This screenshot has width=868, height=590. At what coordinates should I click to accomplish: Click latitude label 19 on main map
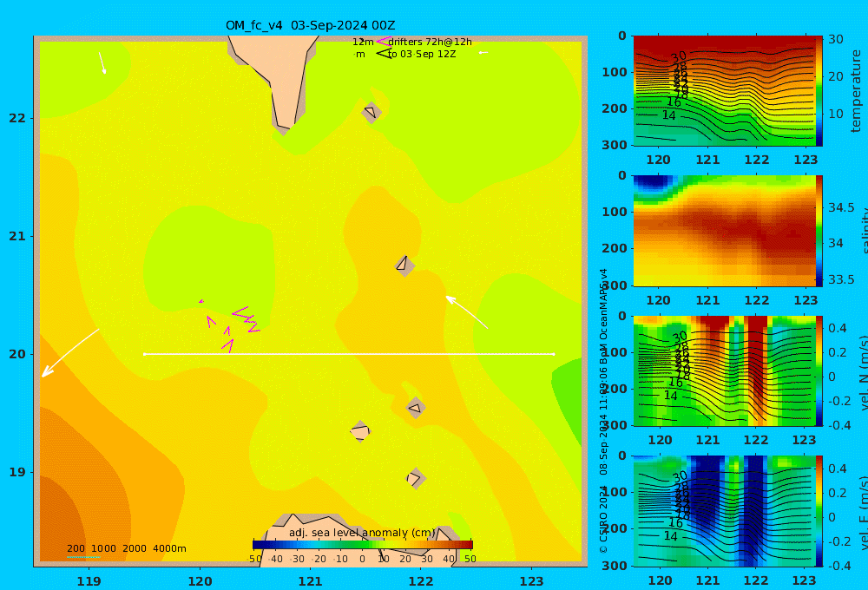pos(17,472)
